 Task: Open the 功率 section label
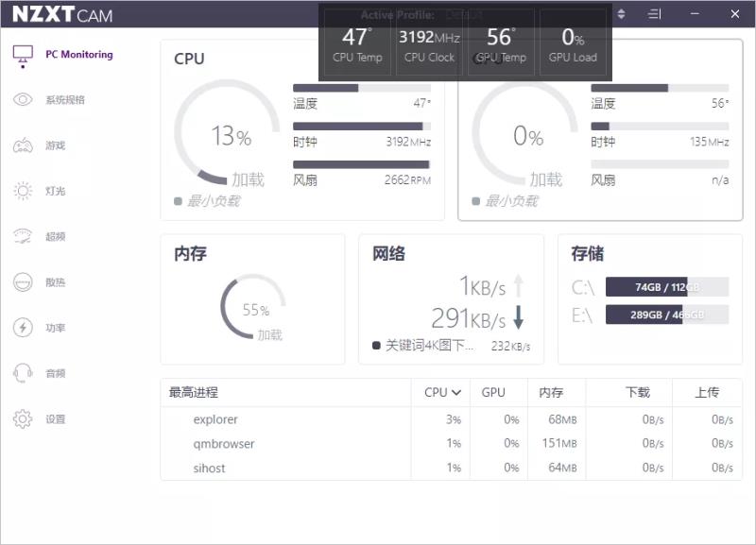click(56, 328)
